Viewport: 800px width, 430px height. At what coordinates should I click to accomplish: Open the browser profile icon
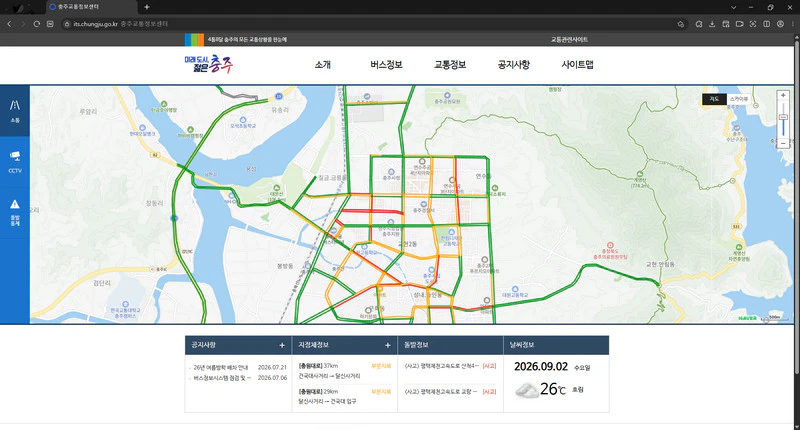point(780,24)
